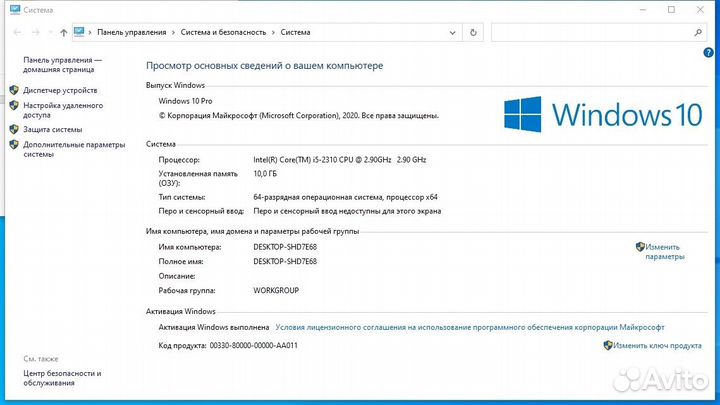
Task: Click 'Активация Windows выполнена' status text
Action: pyautogui.click(x=214, y=327)
